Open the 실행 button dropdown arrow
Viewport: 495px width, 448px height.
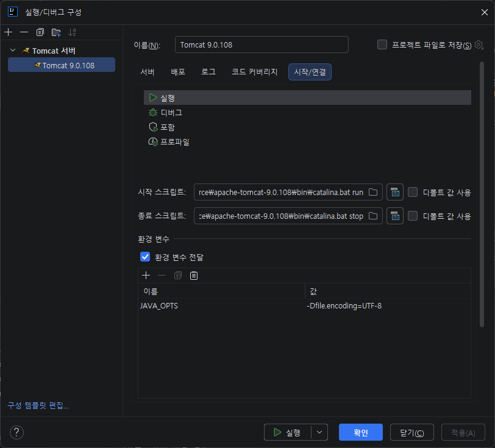[x=319, y=432]
